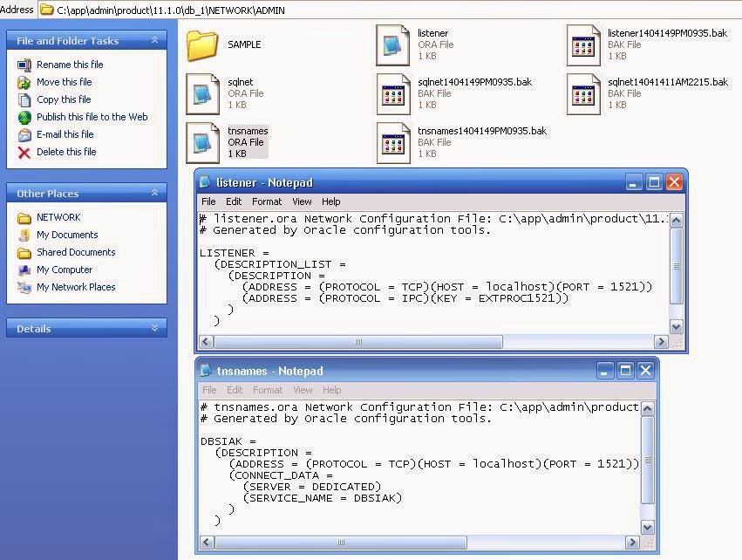Viewport: 742px width, 560px height.
Task: Click scroll left arrow in tnsnames Notepad
Action: [x=207, y=542]
